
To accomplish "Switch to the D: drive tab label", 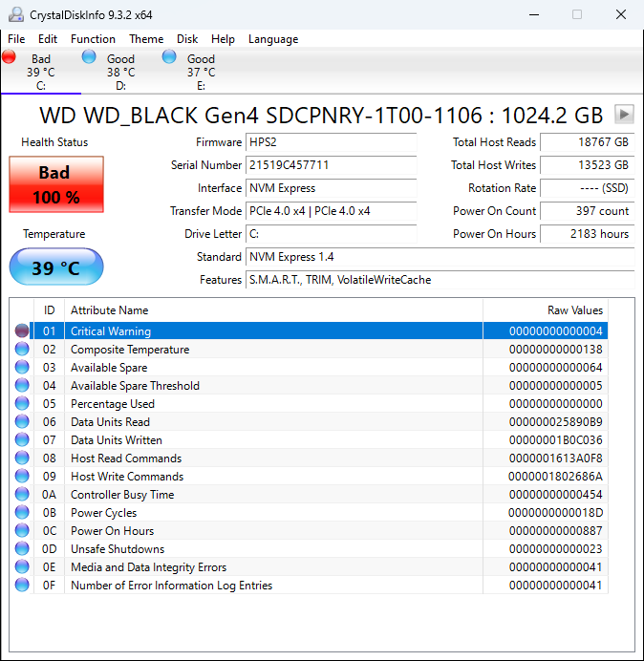I will 120,86.
